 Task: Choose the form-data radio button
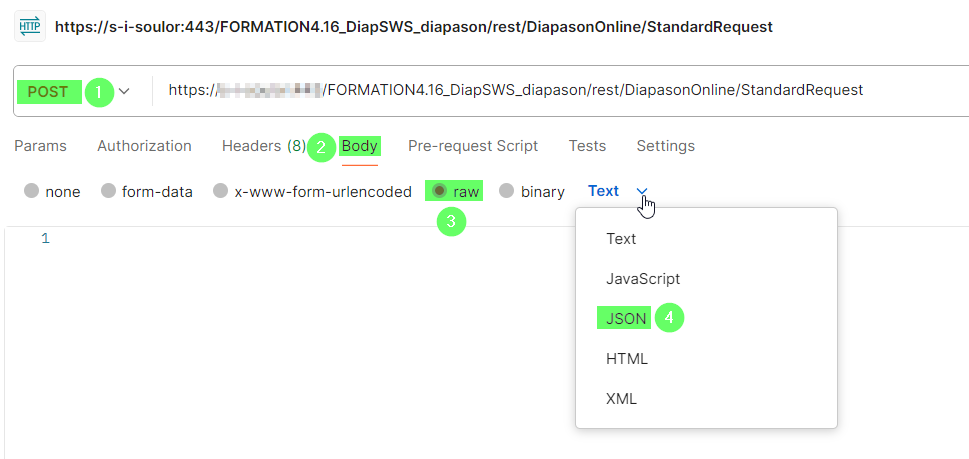coord(108,191)
